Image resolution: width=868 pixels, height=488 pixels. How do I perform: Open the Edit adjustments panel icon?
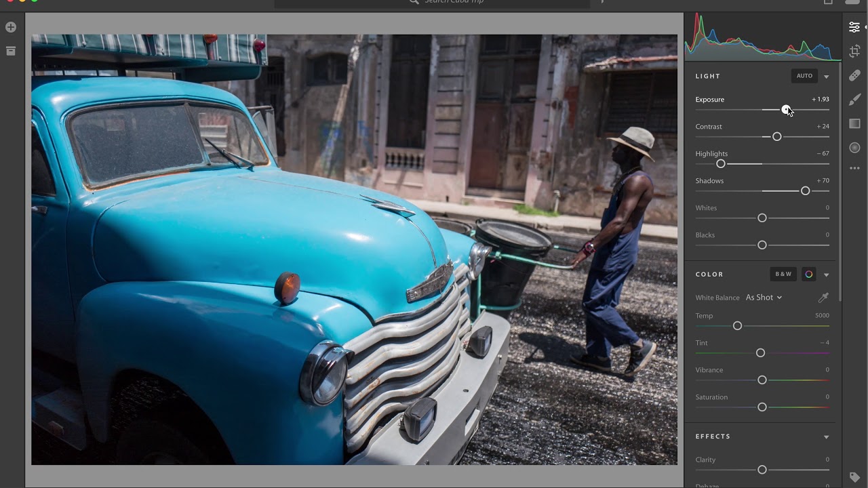click(x=854, y=27)
